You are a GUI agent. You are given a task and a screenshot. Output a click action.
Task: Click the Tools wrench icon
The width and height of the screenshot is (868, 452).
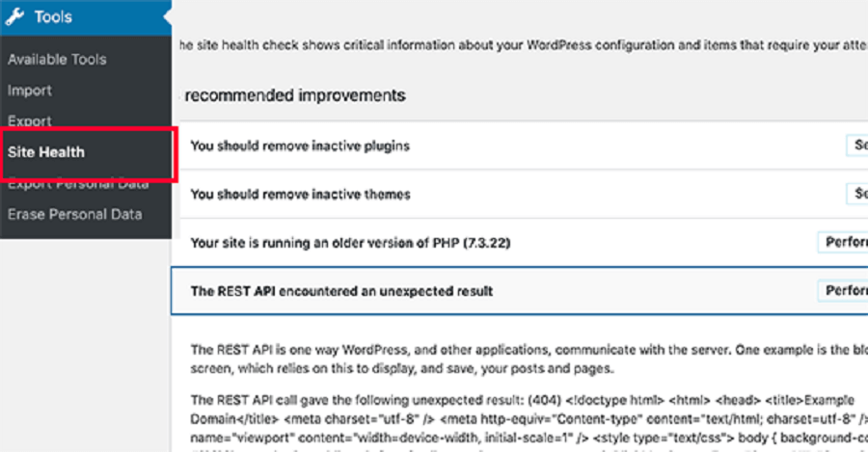coord(15,16)
